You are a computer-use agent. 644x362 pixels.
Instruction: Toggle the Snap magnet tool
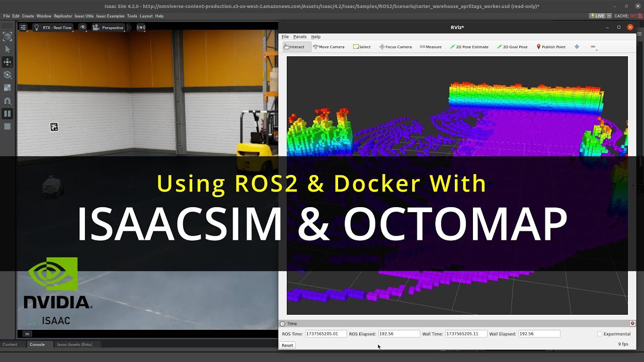[8, 101]
